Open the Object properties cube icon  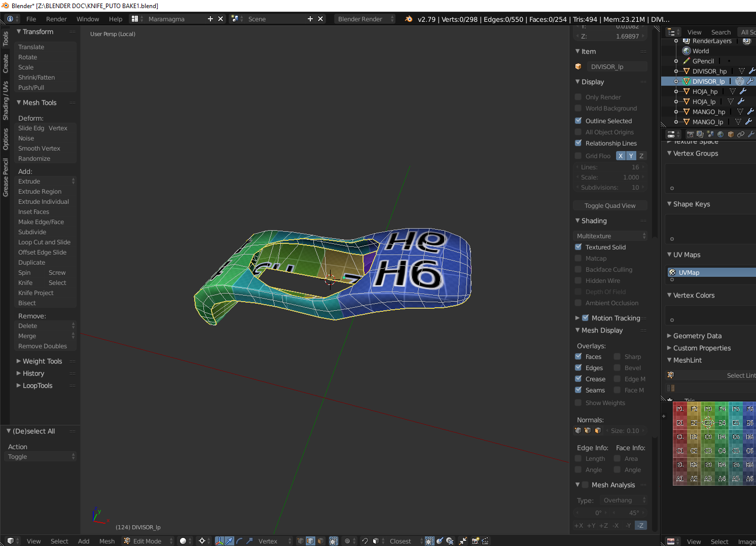pos(731,134)
